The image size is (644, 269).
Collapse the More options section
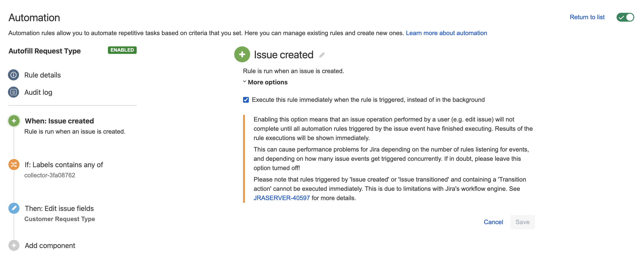[x=268, y=82]
